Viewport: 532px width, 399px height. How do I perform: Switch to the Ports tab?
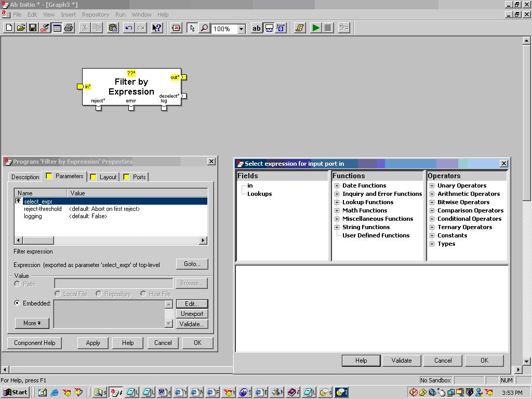[x=135, y=177]
